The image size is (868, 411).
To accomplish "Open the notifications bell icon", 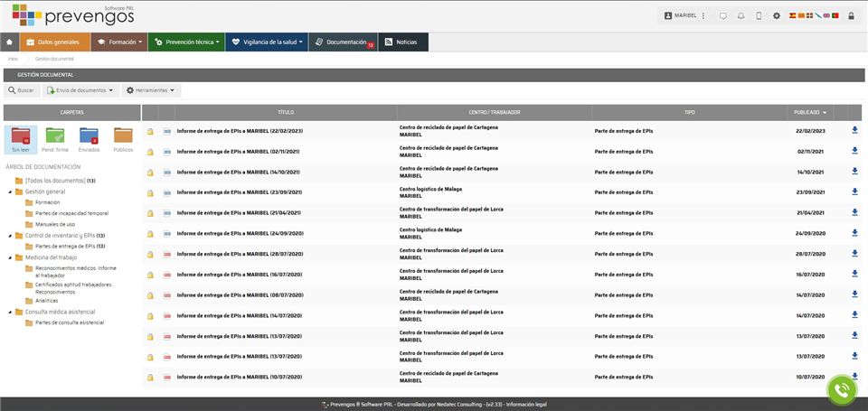I will click(x=741, y=15).
